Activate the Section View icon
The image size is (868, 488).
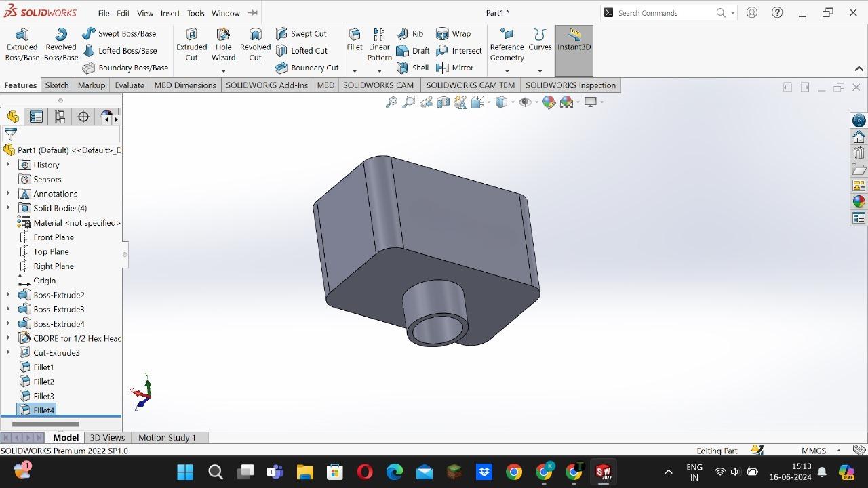click(443, 102)
